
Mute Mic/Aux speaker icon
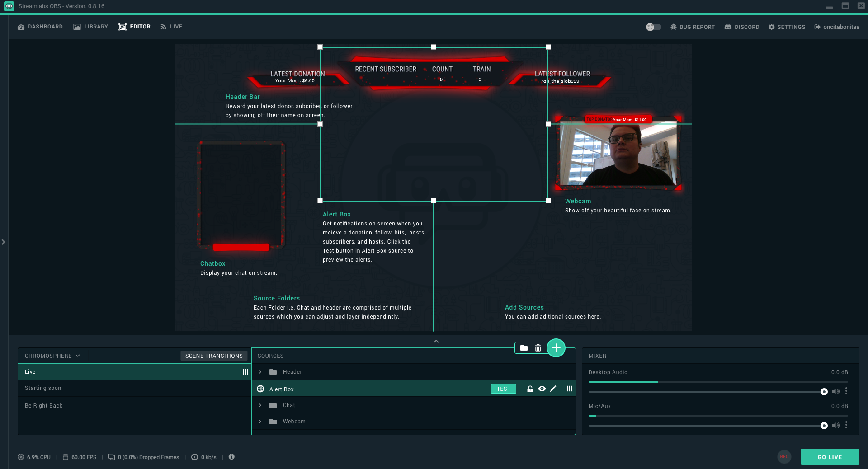(x=836, y=425)
